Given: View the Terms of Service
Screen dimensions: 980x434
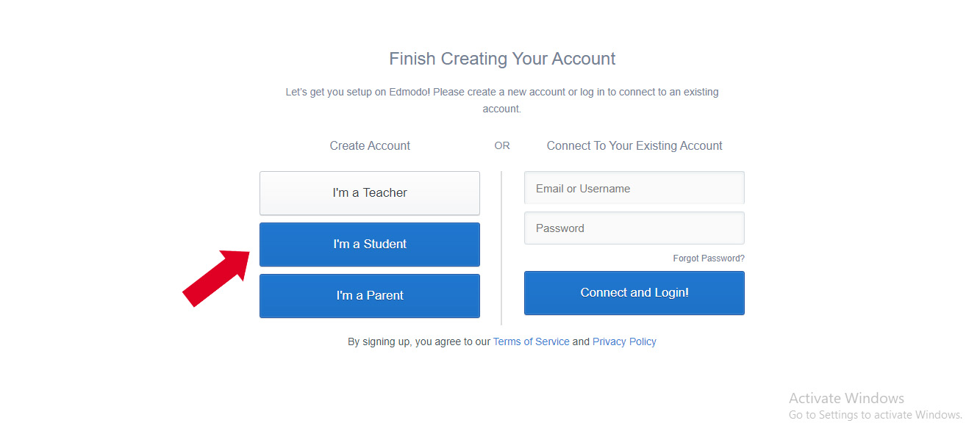Looking at the screenshot, I should 531,341.
